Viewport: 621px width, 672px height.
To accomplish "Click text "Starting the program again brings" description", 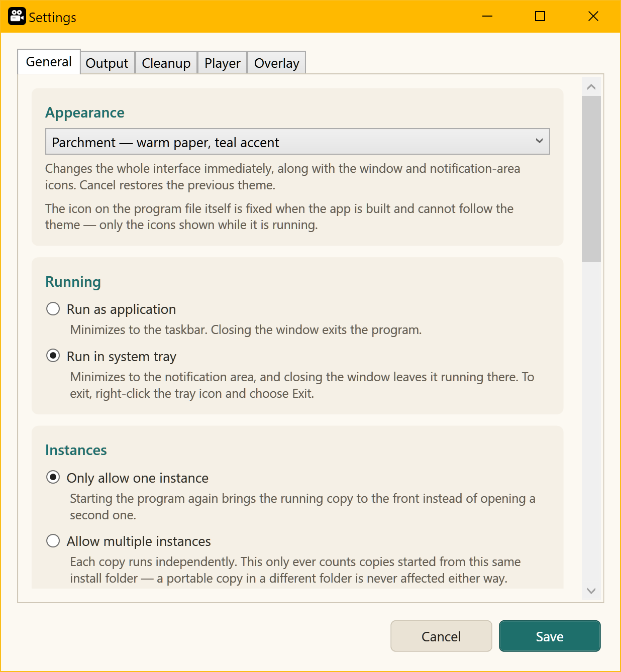I will coord(302,506).
